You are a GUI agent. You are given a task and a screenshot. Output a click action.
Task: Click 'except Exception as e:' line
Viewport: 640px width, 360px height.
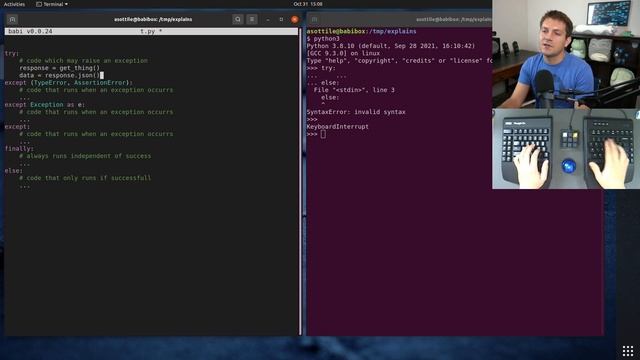[44, 105]
